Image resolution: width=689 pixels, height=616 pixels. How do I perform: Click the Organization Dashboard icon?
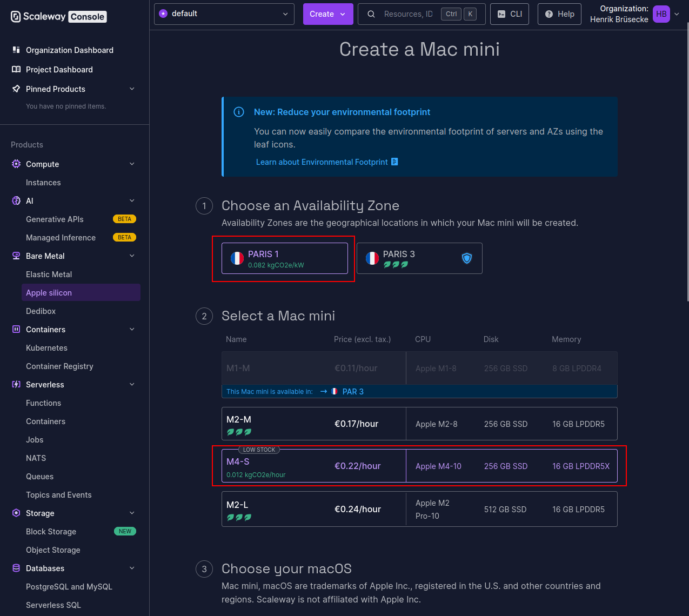[x=16, y=50]
